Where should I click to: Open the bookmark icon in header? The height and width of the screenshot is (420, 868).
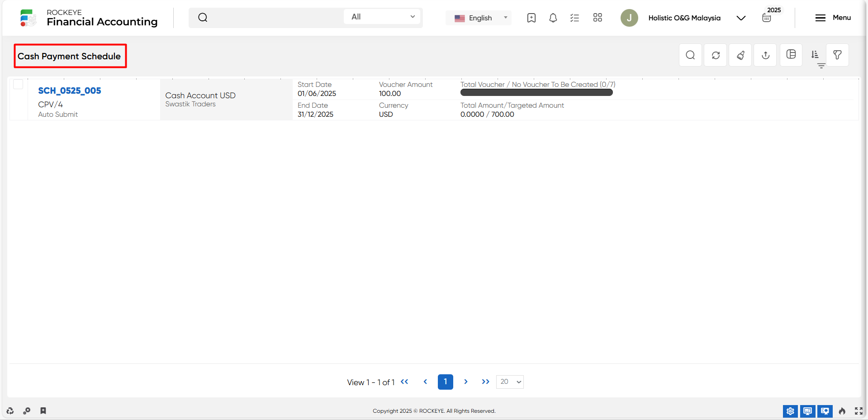click(x=531, y=18)
